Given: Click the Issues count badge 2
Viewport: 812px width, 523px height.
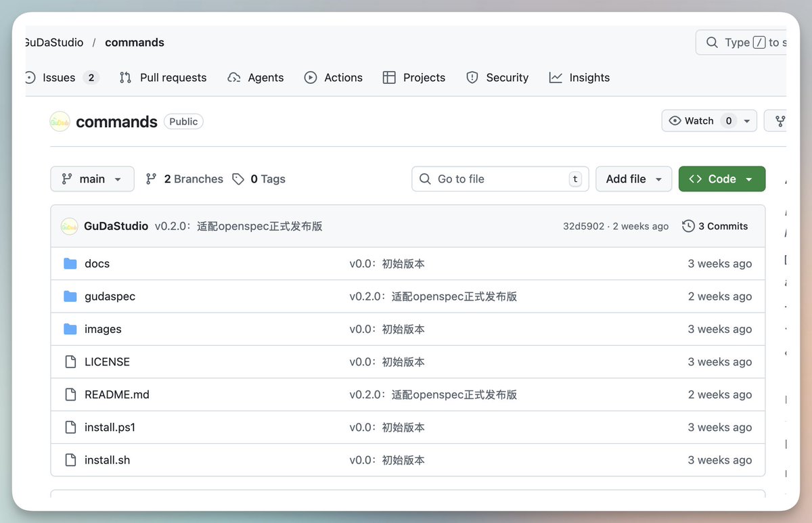Looking at the screenshot, I should click(91, 78).
